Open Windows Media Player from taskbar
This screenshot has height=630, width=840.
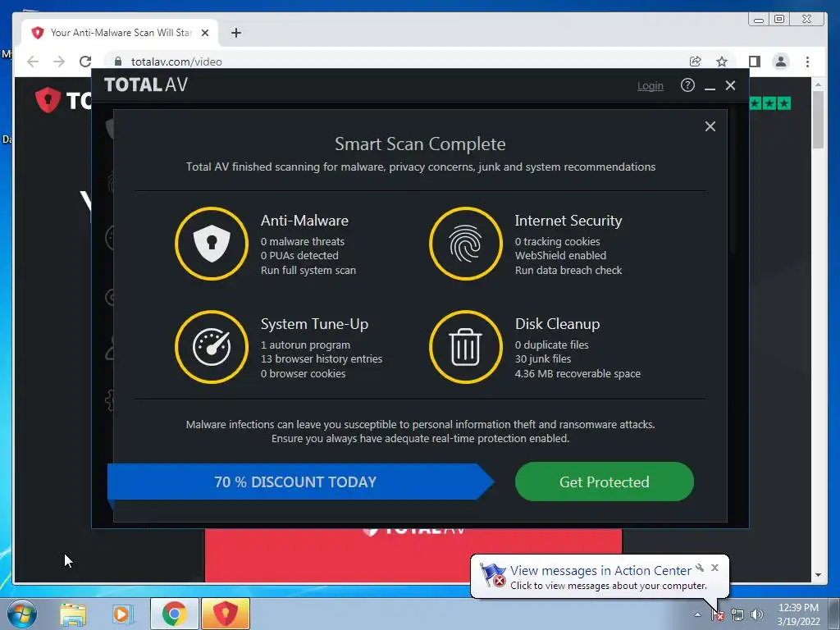point(122,614)
